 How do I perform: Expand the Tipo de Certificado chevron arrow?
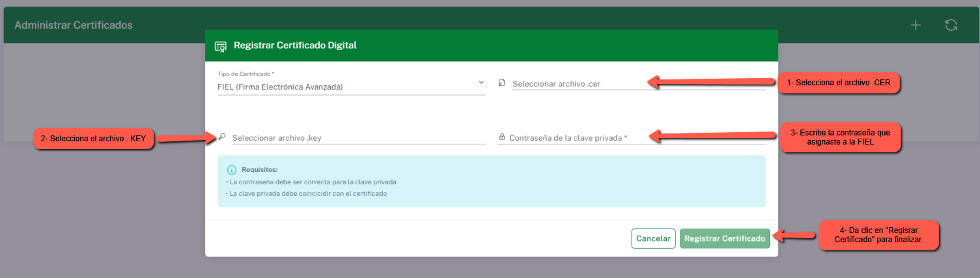pos(481,82)
